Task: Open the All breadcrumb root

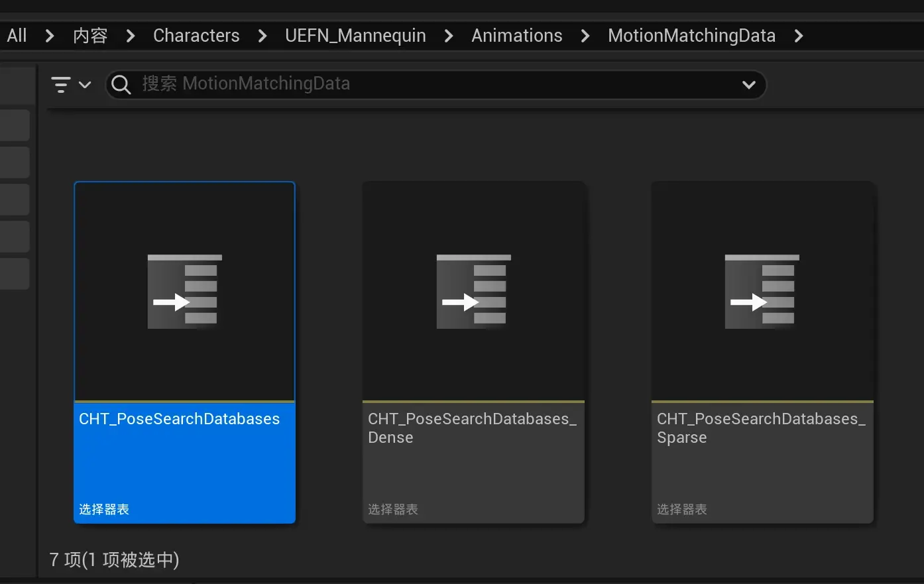Action: click(x=17, y=36)
